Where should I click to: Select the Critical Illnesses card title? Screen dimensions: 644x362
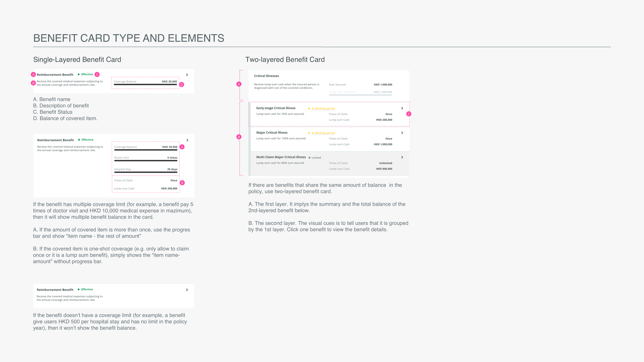pos(266,76)
